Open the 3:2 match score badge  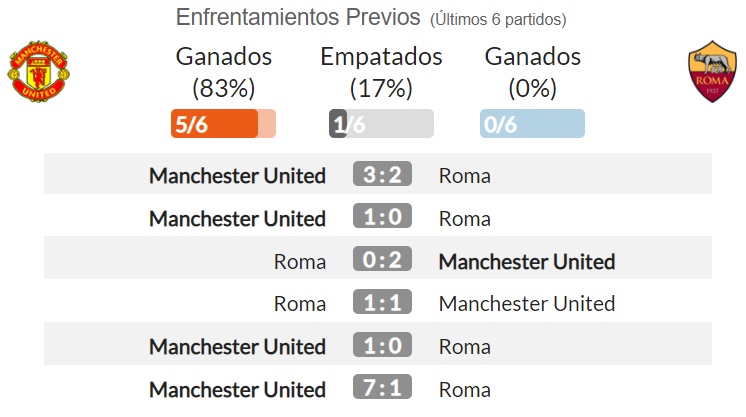(x=382, y=174)
